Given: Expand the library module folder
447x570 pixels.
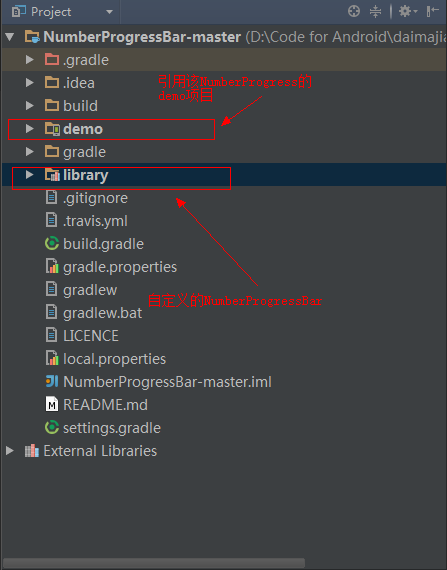Looking at the screenshot, I should [29, 175].
